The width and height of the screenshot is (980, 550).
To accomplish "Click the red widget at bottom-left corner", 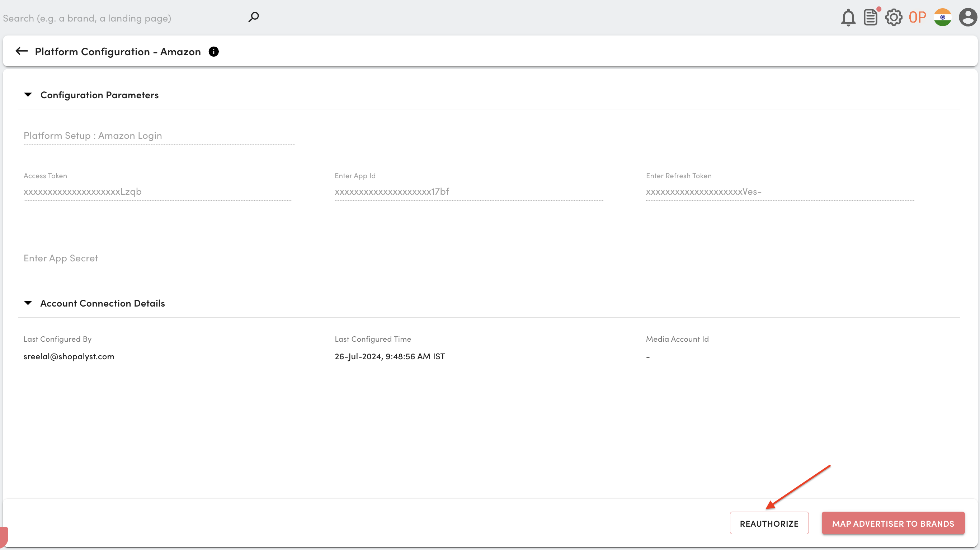I will [4, 536].
